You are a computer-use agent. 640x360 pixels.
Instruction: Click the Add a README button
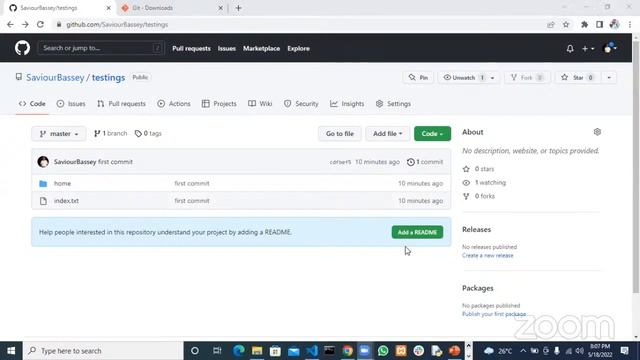[x=417, y=232]
